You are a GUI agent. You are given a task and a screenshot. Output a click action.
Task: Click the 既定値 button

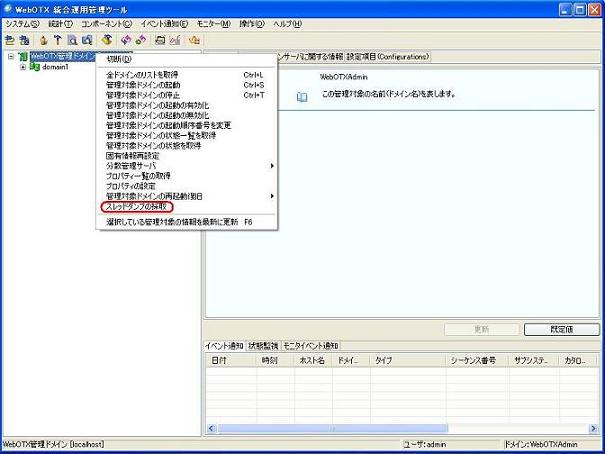[x=561, y=329]
